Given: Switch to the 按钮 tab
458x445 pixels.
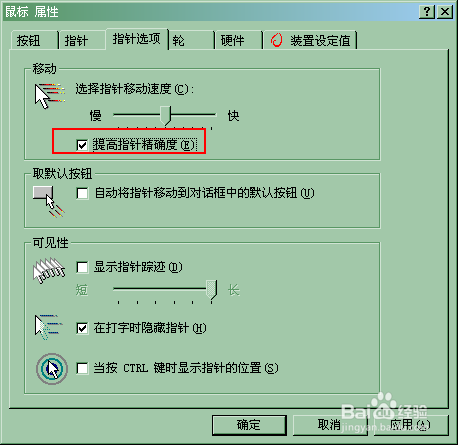Looking at the screenshot, I should coord(34,41).
